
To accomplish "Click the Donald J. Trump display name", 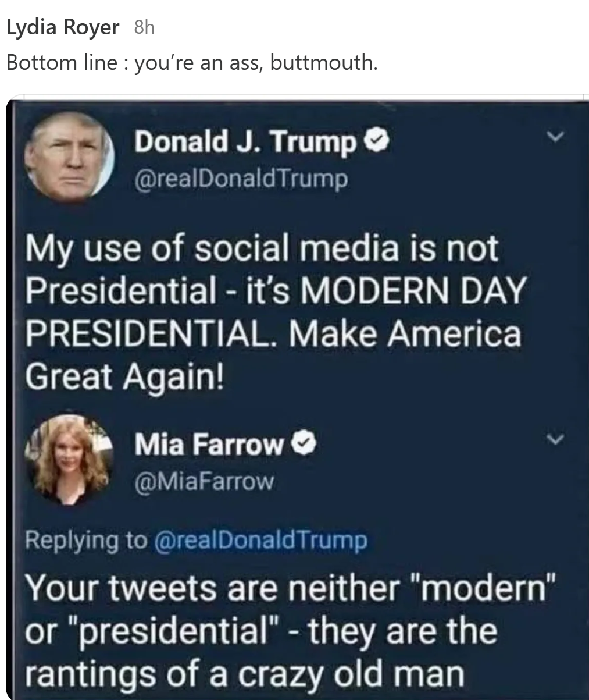I will [x=245, y=142].
